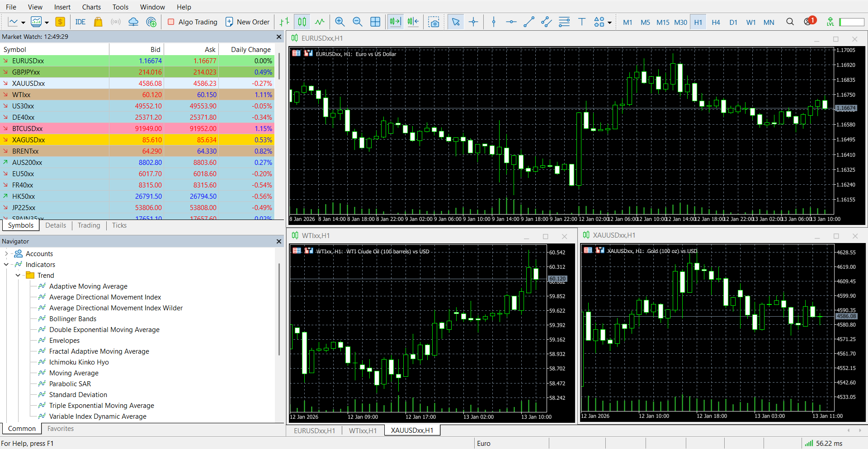Open the Market shopping bag icon
Viewport: 868px width, 449px height.
pos(98,22)
